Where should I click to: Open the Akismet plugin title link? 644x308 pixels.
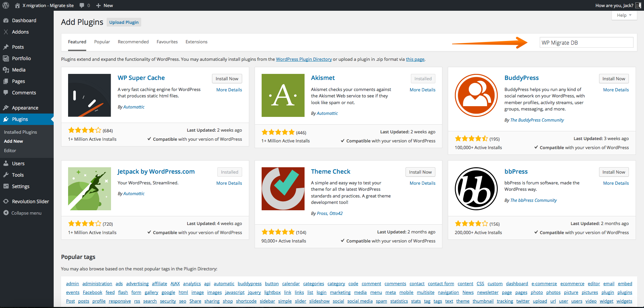(323, 78)
